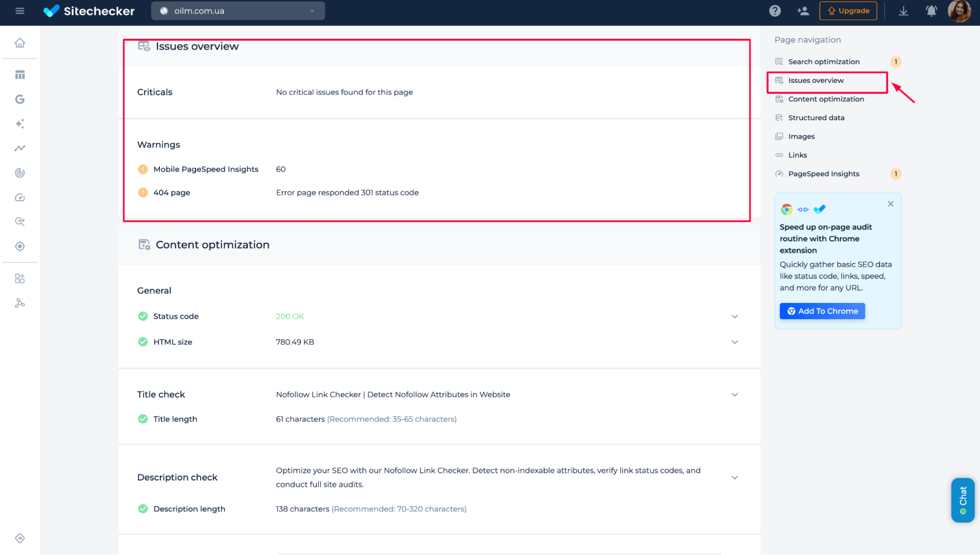Open the rank tracker trend-line icon
This screenshot has width=980, height=555.
point(20,148)
